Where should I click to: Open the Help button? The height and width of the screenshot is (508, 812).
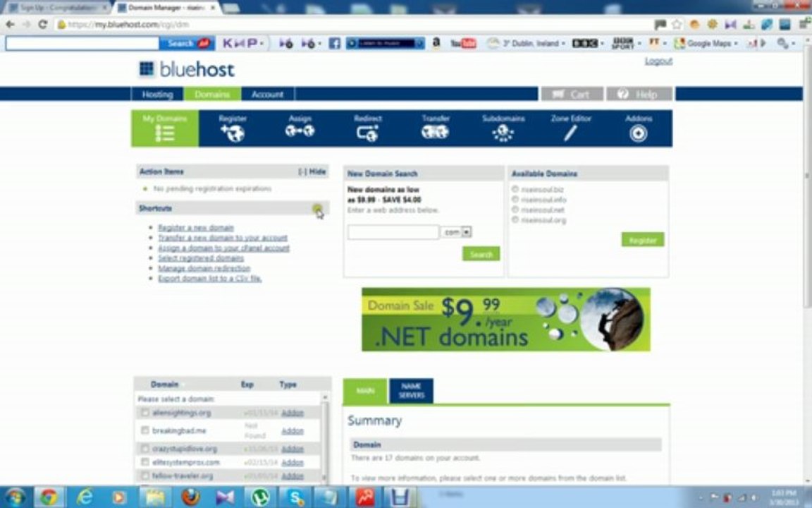point(639,95)
